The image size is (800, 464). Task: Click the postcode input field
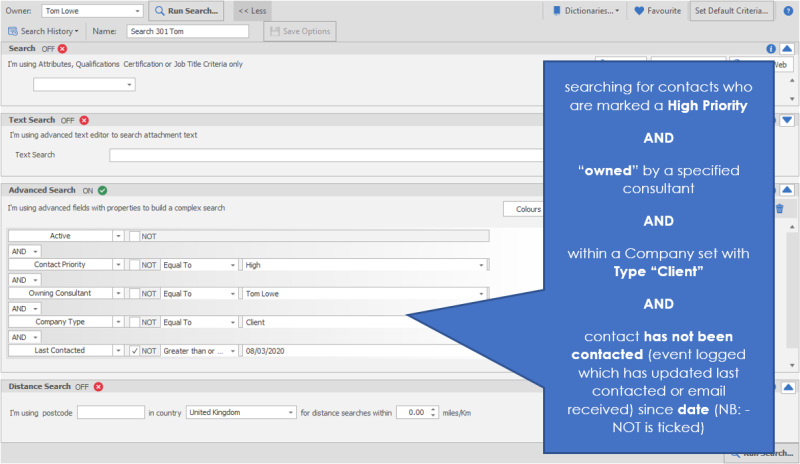tap(110, 412)
